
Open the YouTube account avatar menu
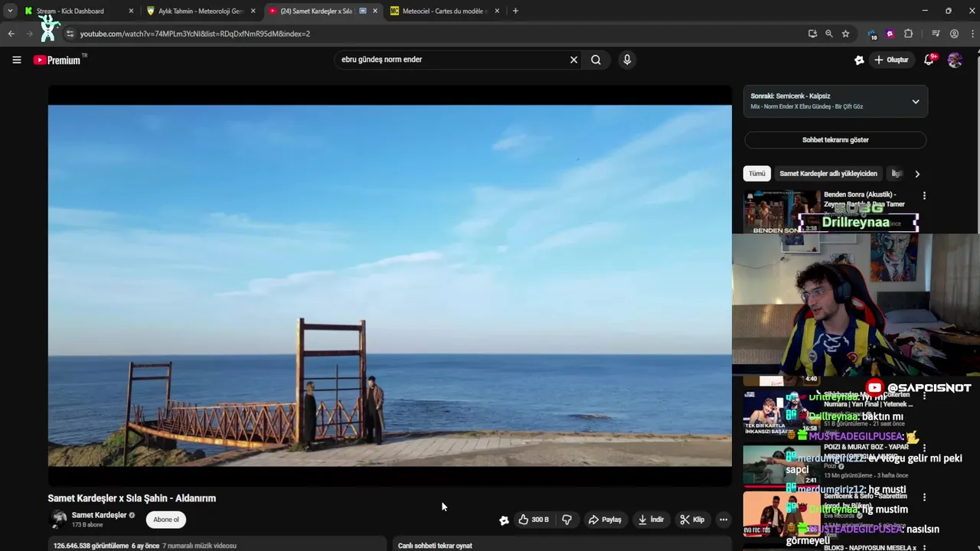tap(955, 60)
